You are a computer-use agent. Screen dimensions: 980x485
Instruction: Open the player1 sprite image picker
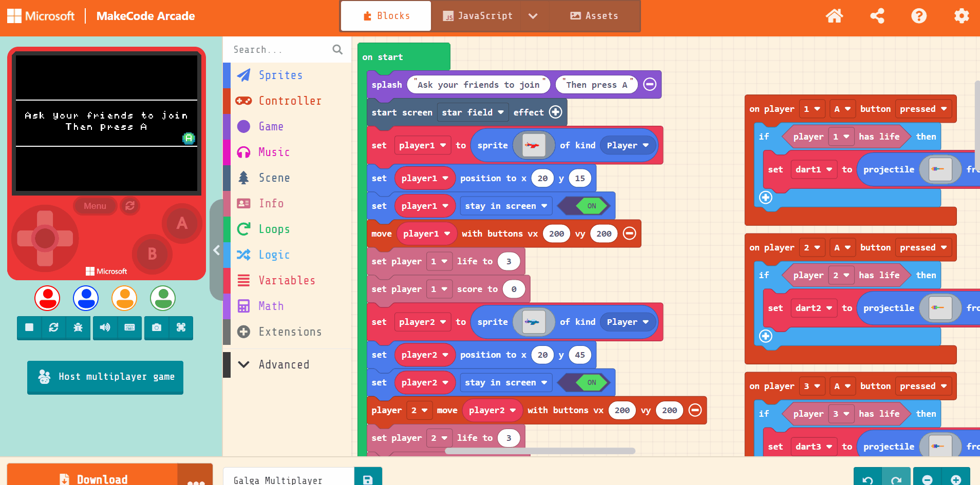pyautogui.click(x=534, y=145)
